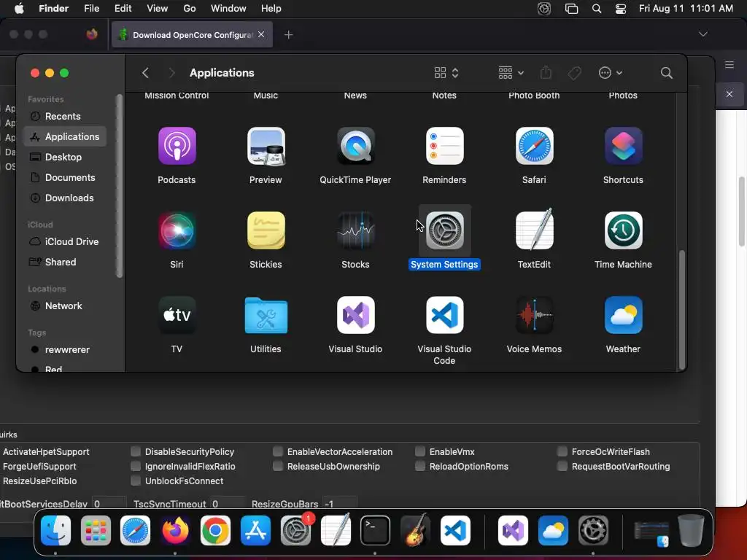
Task: Select the purple Visual Studio icon in Finder
Action: click(355, 315)
